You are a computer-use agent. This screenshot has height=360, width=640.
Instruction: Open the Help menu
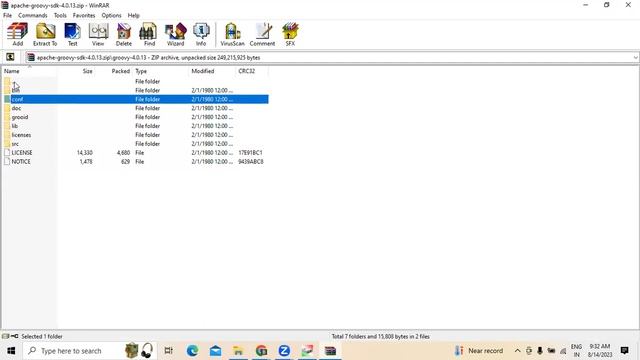tap(133, 15)
